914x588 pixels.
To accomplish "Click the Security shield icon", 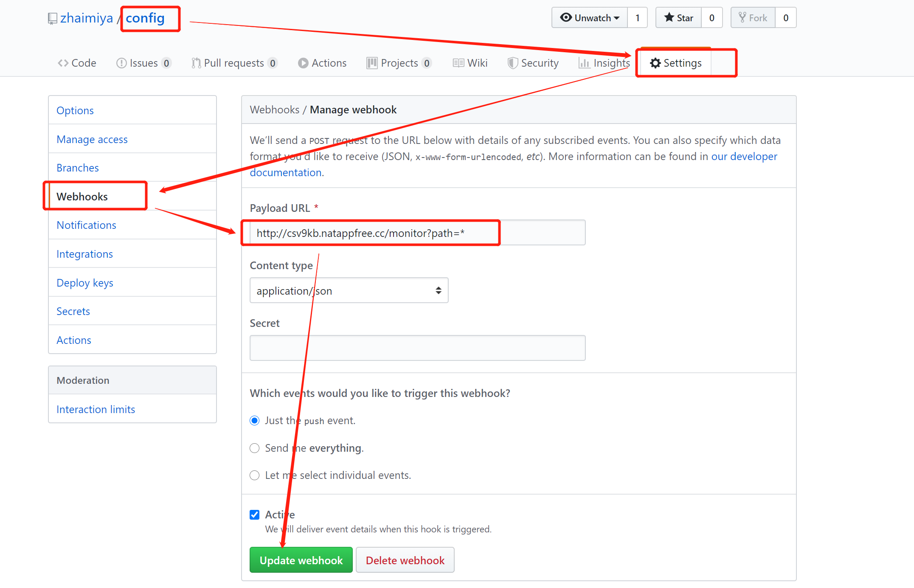I will [x=513, y=63].
